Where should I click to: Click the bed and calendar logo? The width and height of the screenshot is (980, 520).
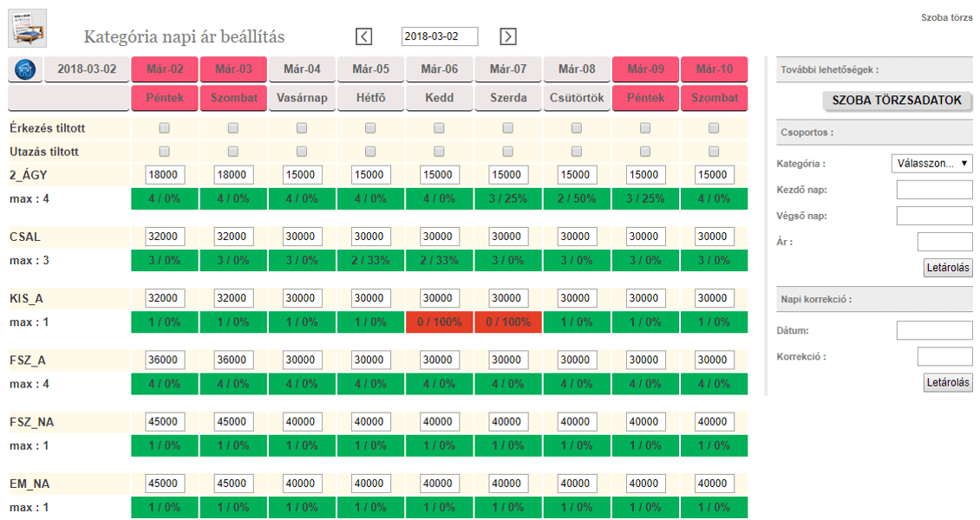point(27,29)
